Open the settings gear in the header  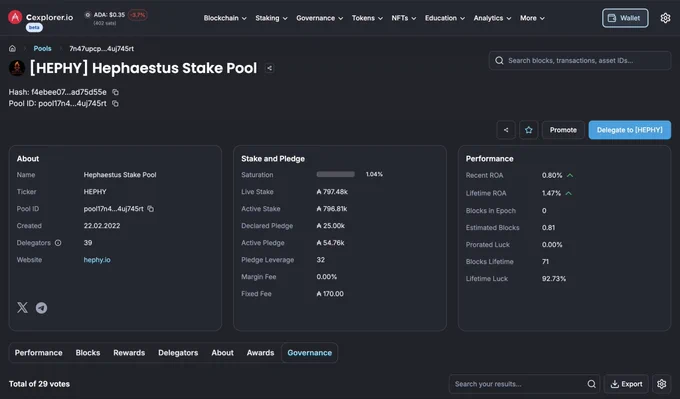[665, 18]
